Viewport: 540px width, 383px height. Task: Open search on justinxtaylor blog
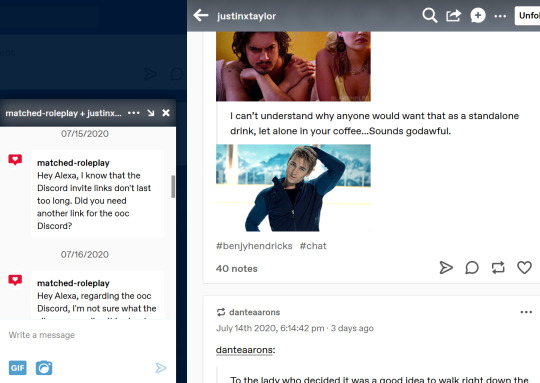click(x=429, y=15)
